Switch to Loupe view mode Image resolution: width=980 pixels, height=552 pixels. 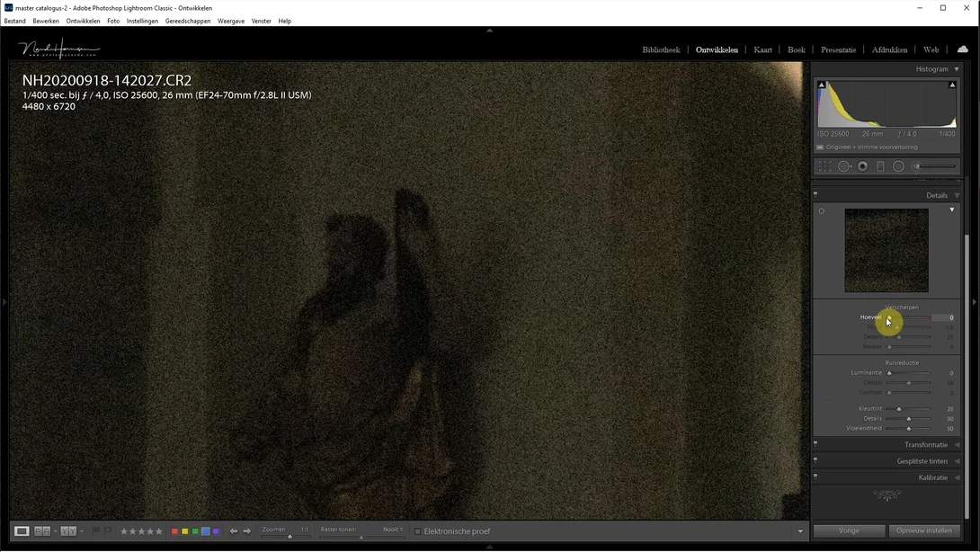22,530
